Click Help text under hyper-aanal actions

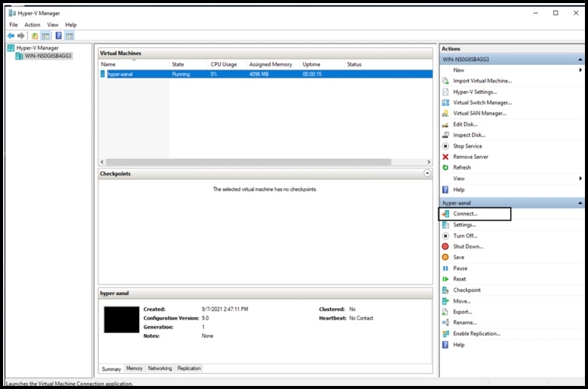(x=459, y=345)
